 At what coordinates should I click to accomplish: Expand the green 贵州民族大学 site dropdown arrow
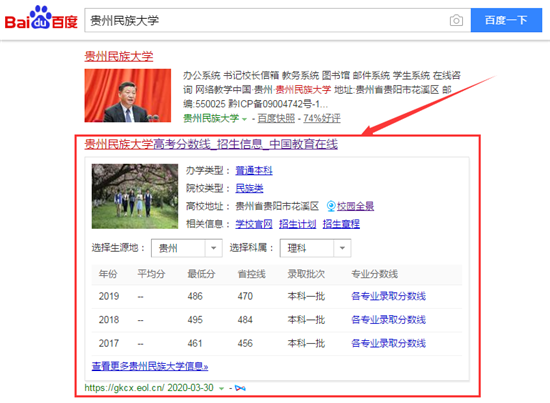click(x=244, y=119)
